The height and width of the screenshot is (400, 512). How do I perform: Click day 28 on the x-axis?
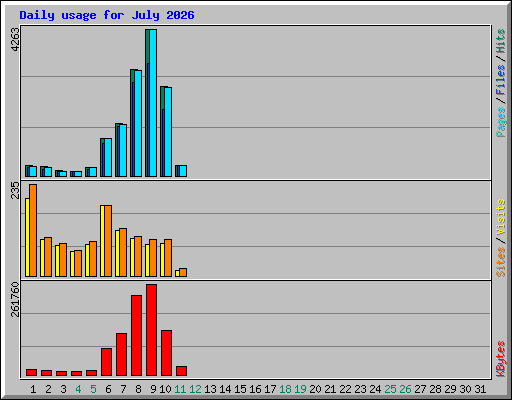(x=435, y=389)
